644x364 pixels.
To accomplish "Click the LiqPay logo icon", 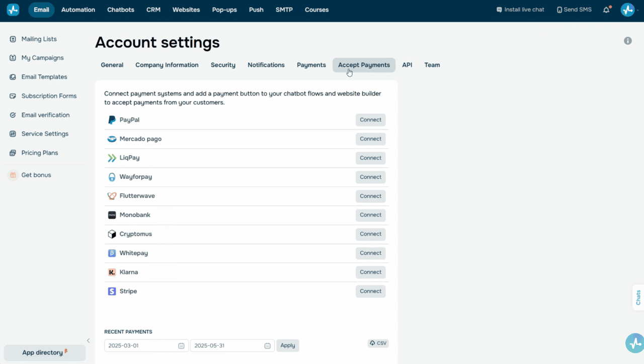I will pos(112,158).
